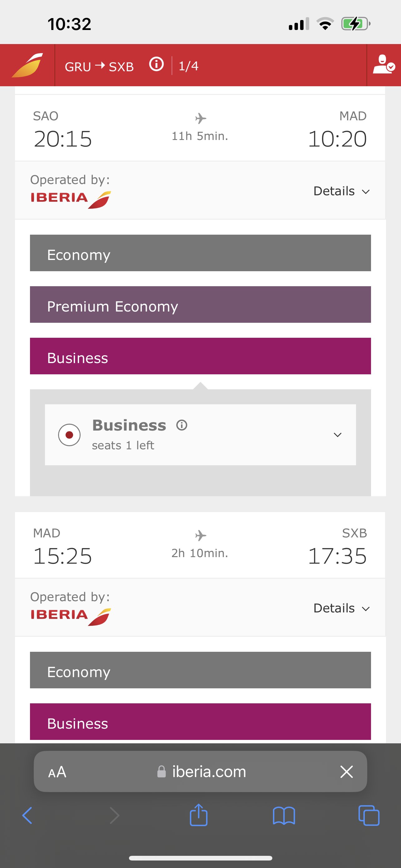Expand Details for SAO to MAD flight

click(x=341, y=191)
